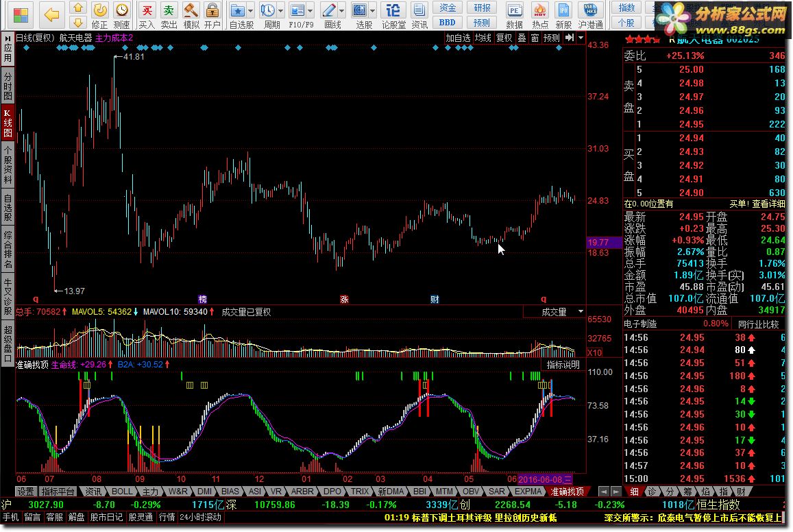The height and width of the screenshot is (532, 793).
Task: Click the BBD button
Action: [447, 22]
